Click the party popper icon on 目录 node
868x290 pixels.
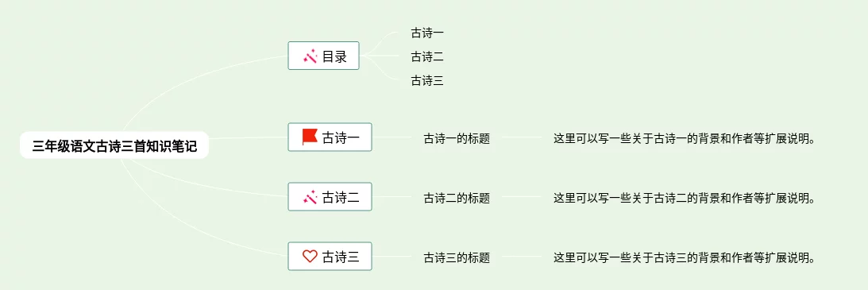pyautogui.click(x=310, y=56)
